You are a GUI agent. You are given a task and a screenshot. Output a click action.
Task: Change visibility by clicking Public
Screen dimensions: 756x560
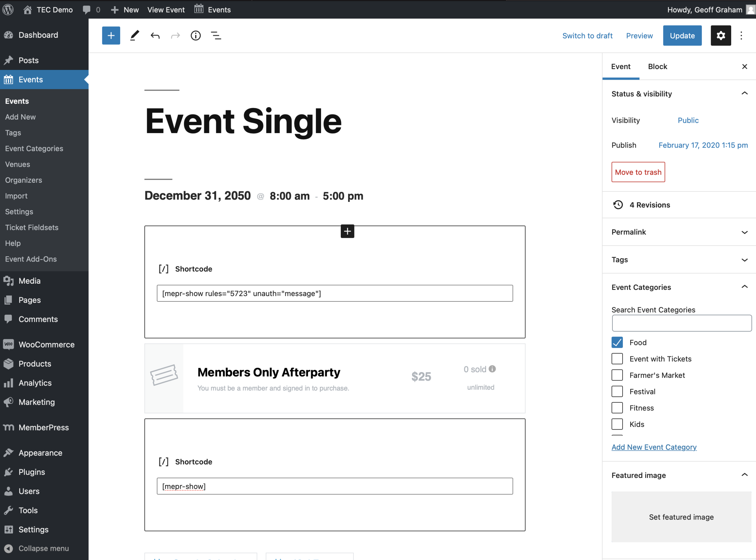click(688, 120)
